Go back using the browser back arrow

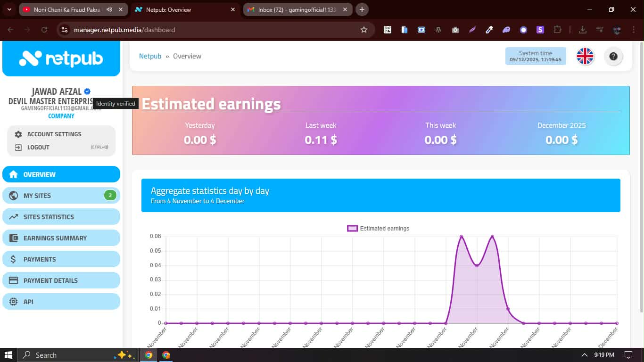click(x=10, y=30)
